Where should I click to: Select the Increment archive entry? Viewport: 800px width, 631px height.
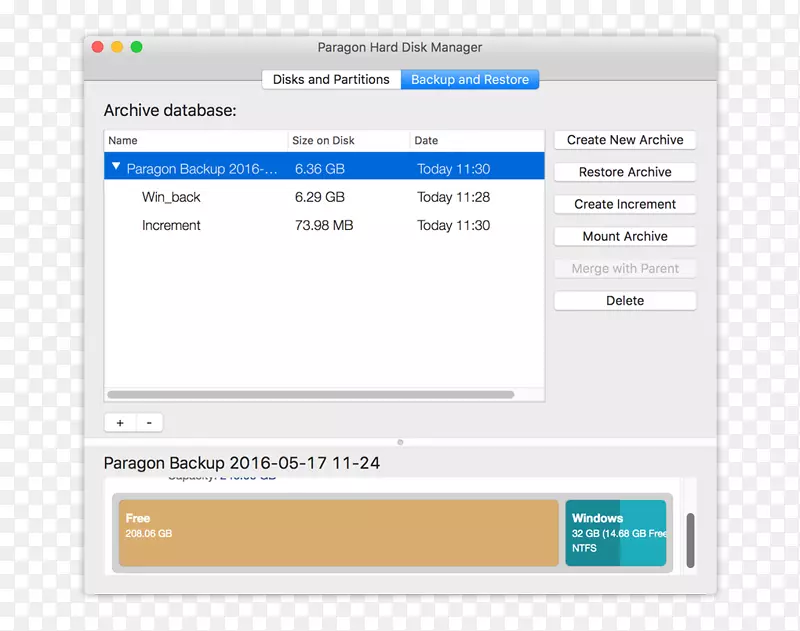pos(171,225)
